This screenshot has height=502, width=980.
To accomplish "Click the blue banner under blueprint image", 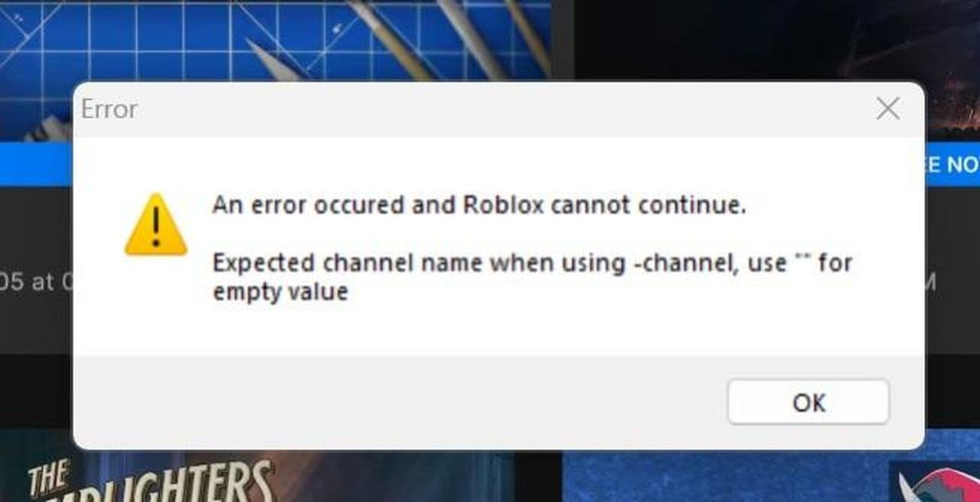I will tap(36, 164).
